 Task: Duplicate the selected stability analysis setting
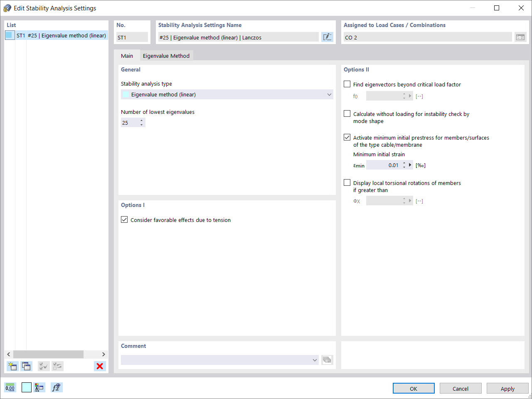(26, 366)
